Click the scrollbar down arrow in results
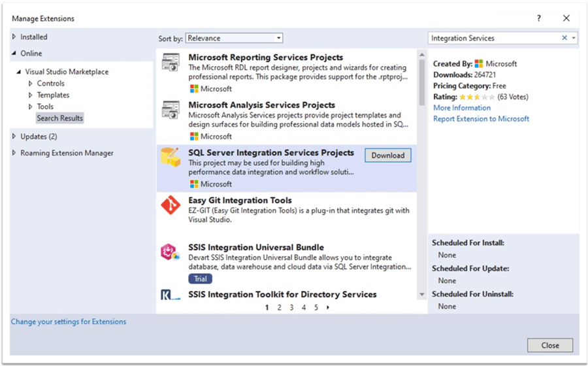Viewport: 588px width, 368px height. click(422, 295)
